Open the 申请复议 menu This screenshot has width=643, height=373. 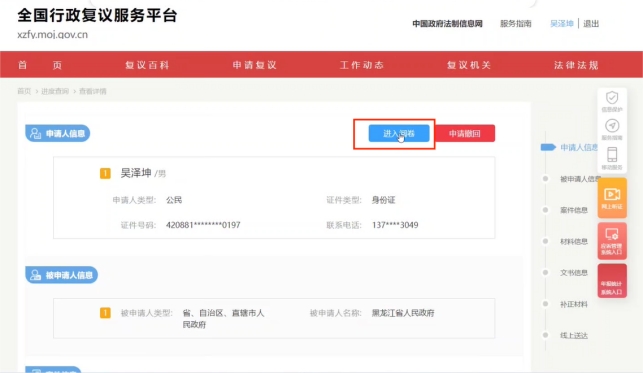(254, 65)
